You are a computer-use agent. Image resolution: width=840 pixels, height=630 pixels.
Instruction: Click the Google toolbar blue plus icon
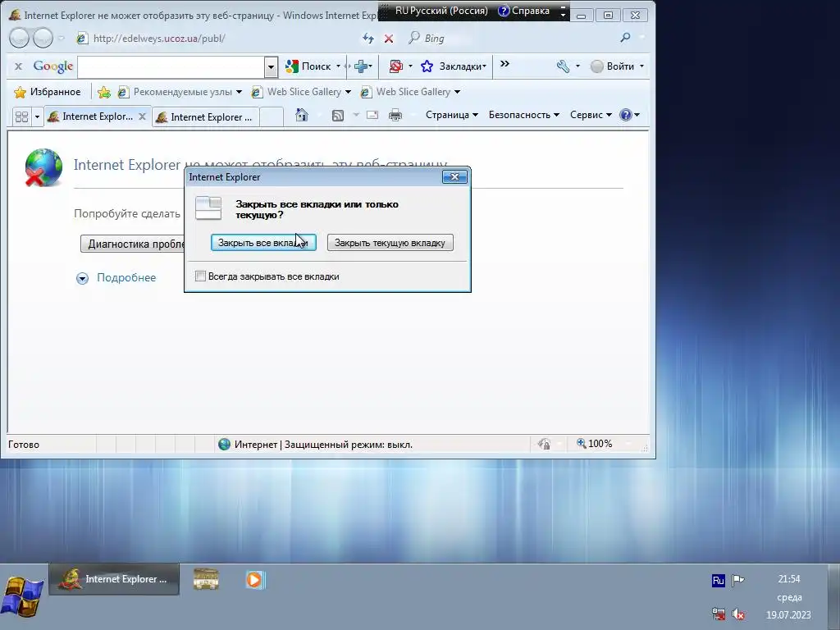coord(361,66)
